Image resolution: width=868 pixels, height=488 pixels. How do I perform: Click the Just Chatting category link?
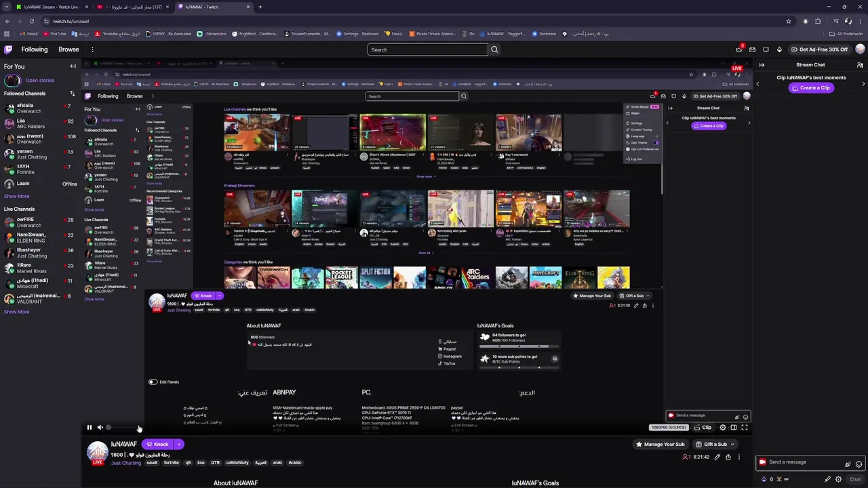tap(125, 463)
